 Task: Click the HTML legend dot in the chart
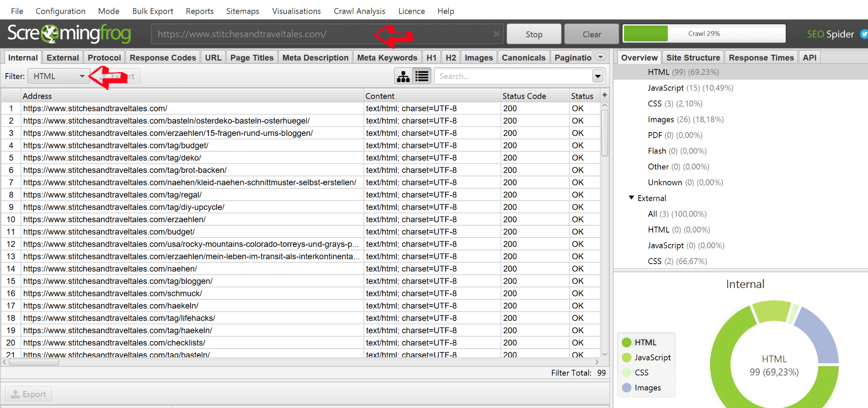pyautogui.click(x=627, y=342)
